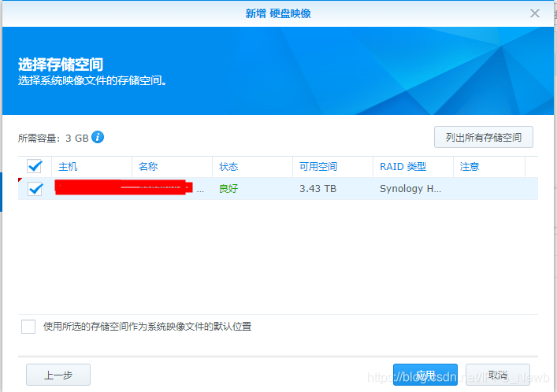Select the 3.43 TB available space cell
The width and height of the screenshot is (557, 392).
click(317, 189)
